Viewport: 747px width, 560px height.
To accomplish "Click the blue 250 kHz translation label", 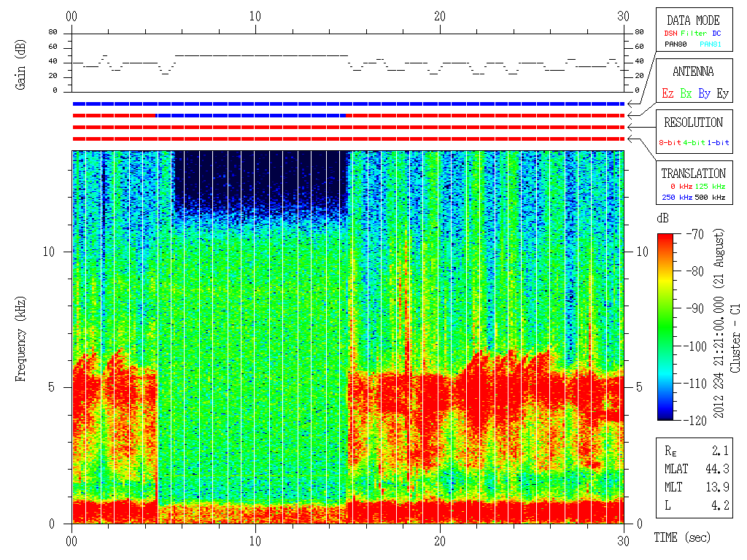I will (676, 197).
